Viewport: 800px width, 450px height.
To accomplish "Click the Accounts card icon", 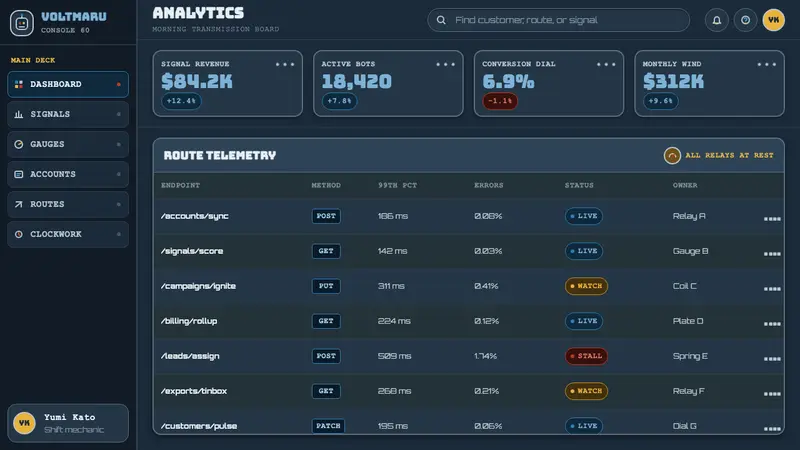I will (19, 174).
